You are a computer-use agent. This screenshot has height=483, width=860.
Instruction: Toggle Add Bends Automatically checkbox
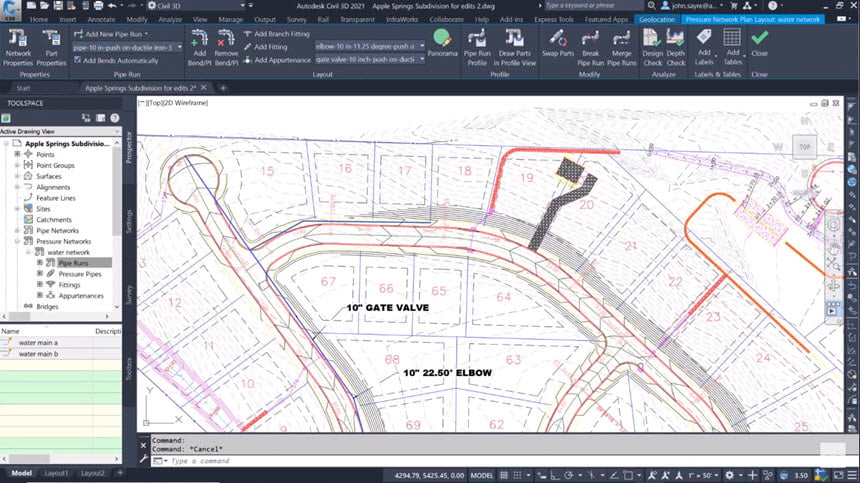tap(77, 60)
